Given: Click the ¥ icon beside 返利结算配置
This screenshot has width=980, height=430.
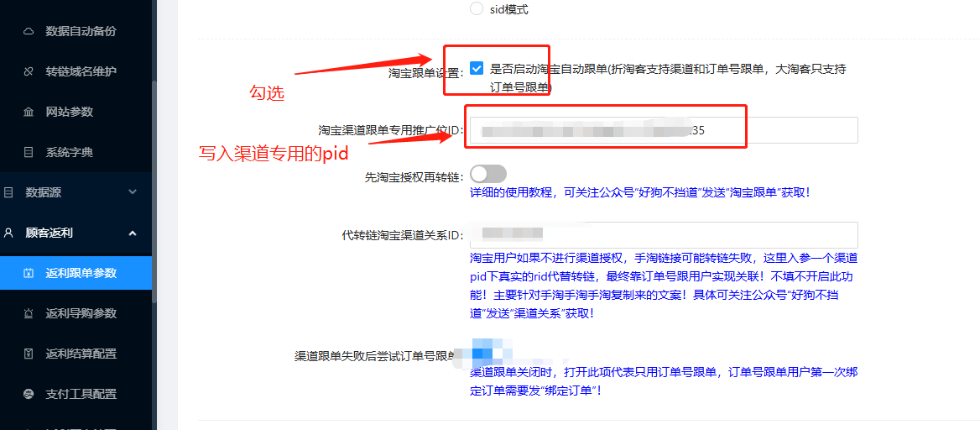Looking at the screenshot, I should coord(29,354).
